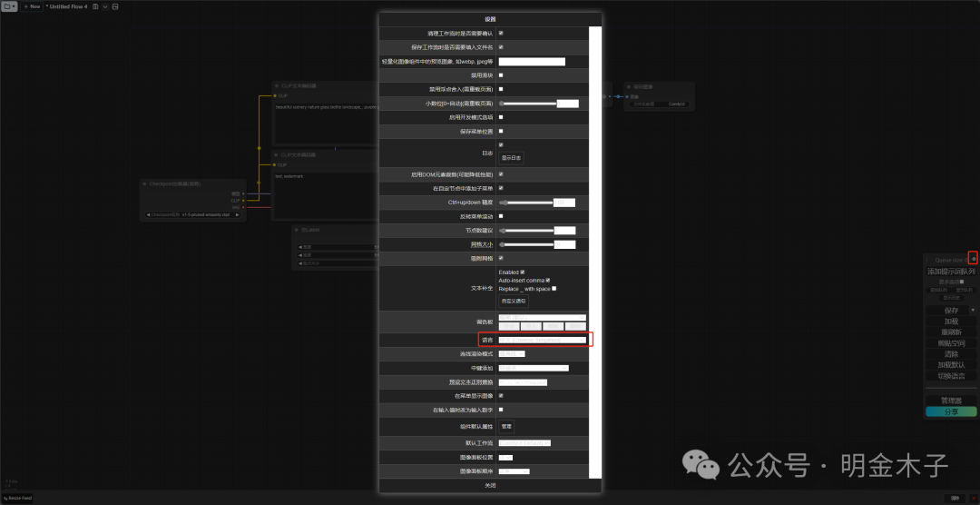Click the 显示日志 button
Viewport: 980px width, 505px height.
(511, 158)
